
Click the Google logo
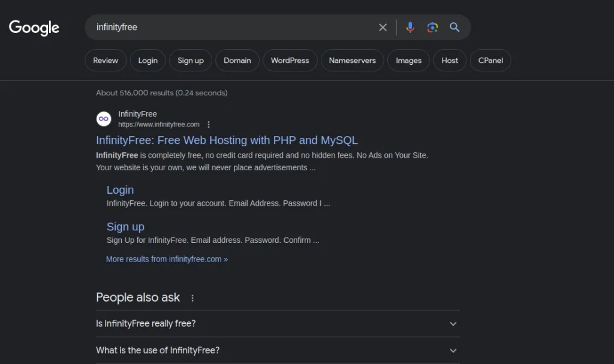pos(34,28)
